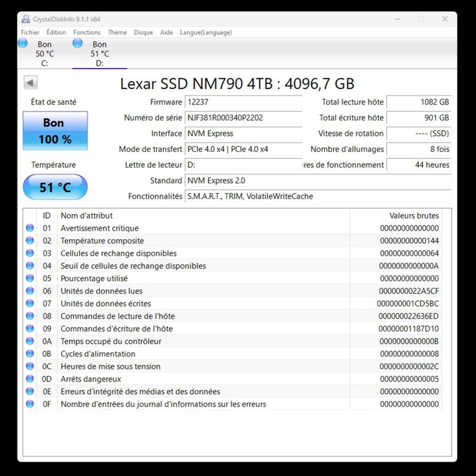
Task: Open the Disque menu
Action: point(143,33)
